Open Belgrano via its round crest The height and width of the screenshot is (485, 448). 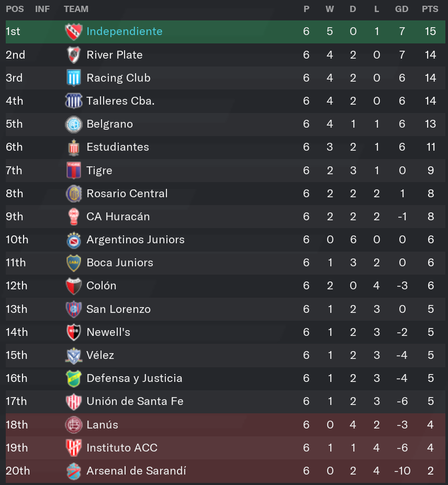[x=74, y=124]
